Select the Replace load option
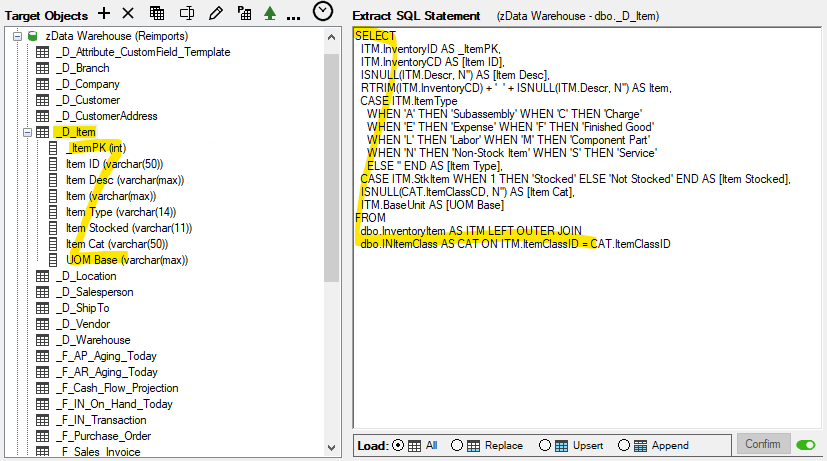The height and width of the screenshot is (461, 827). coord(457,445)
